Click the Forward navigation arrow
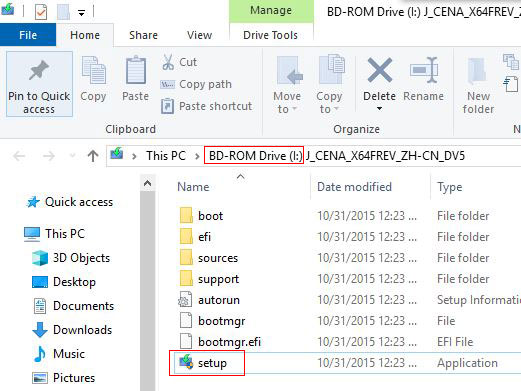This screenshot has width=521, height=391. pos(49,156)
